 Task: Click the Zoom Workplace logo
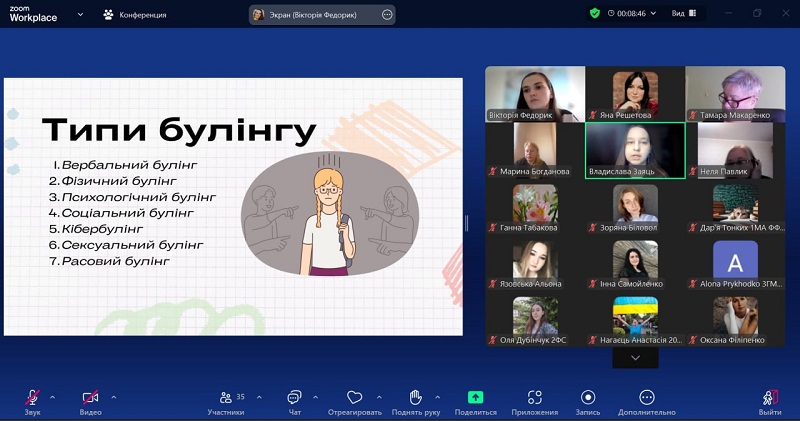[33, 14]
